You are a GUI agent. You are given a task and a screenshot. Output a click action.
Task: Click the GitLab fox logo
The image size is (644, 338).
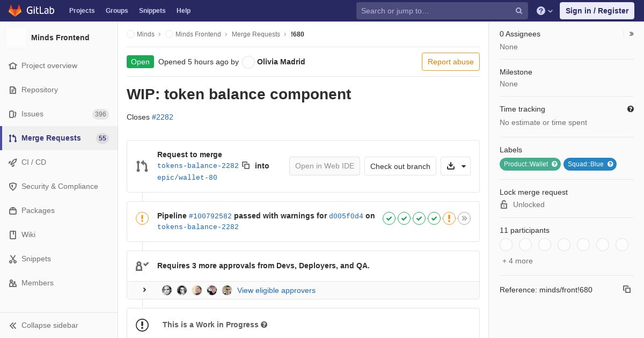[15, 10]
